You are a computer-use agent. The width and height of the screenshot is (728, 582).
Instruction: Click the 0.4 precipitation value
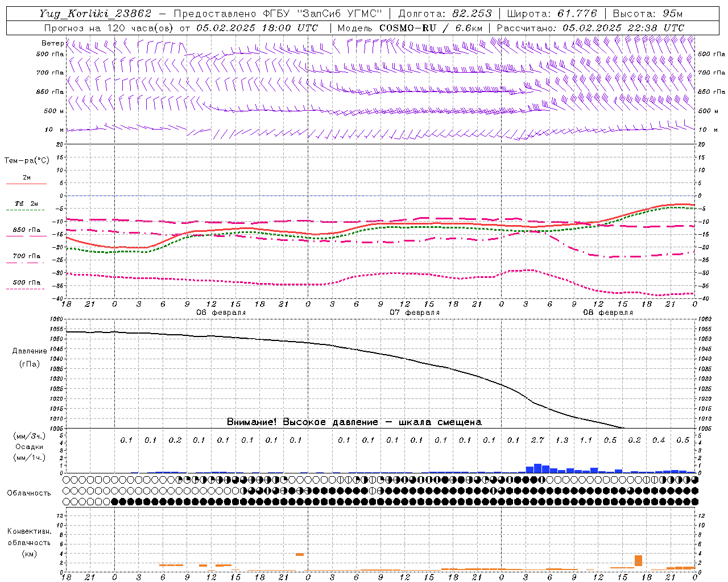coord(659,440)
